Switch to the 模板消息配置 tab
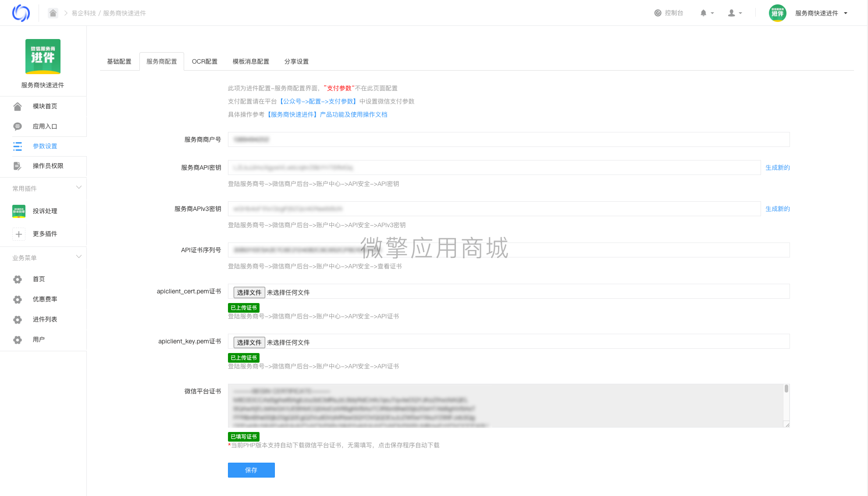The width and height of the screenshot is (868, 496). click(x=250, y=61)
